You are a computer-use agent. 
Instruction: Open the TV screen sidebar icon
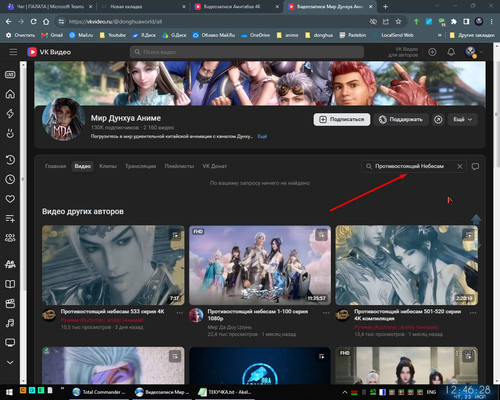10,342
